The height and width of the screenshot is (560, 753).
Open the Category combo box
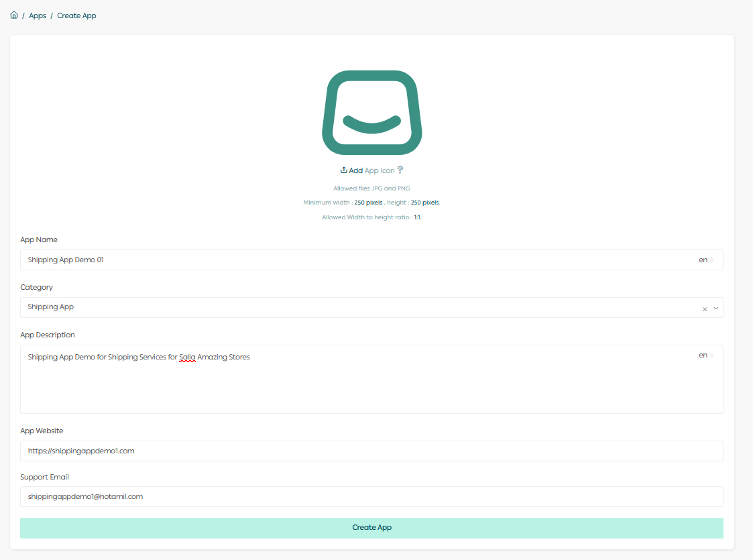(371, 307)
